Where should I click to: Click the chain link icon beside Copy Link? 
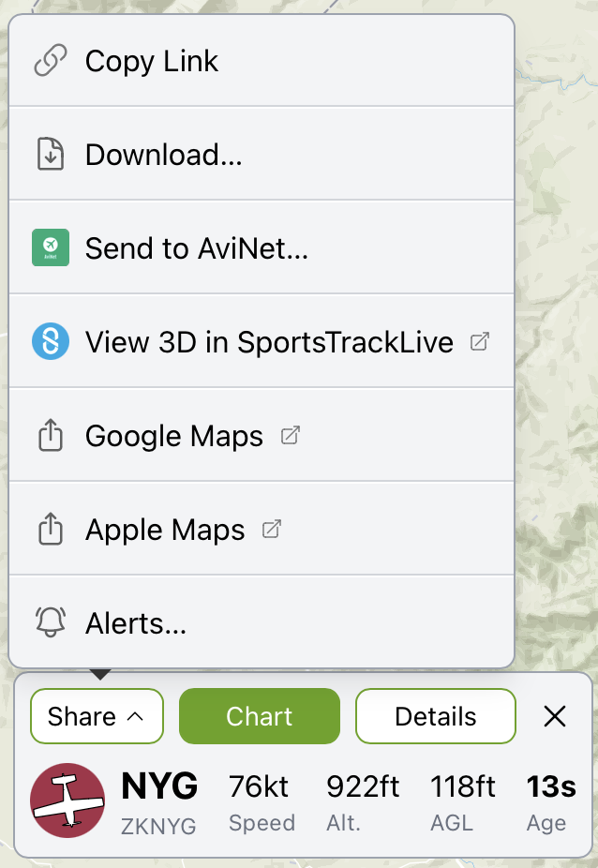[50, 61]
